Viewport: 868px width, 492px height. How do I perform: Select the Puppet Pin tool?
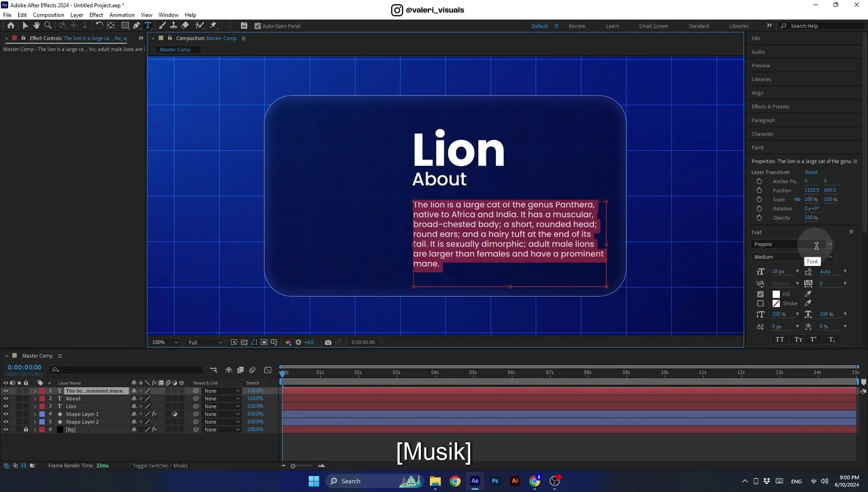213,26
